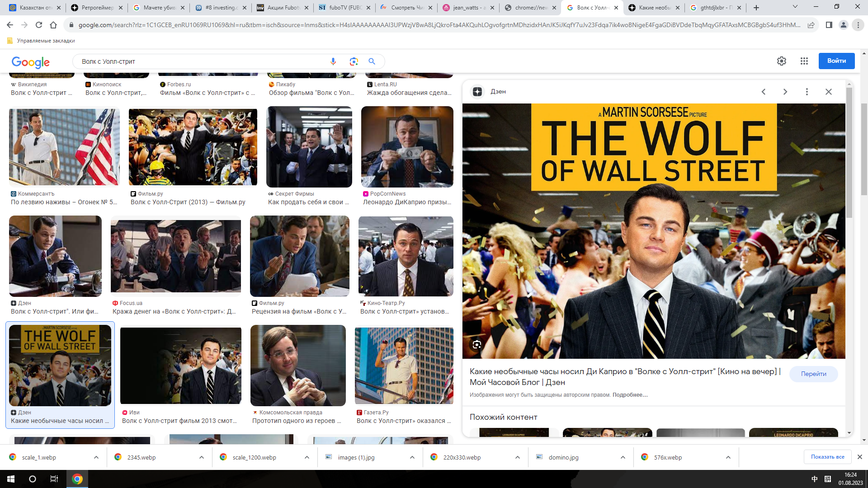Screen dimensions: 868x488
Task: Expand options for 220x330.webp download
Action: 518,457
